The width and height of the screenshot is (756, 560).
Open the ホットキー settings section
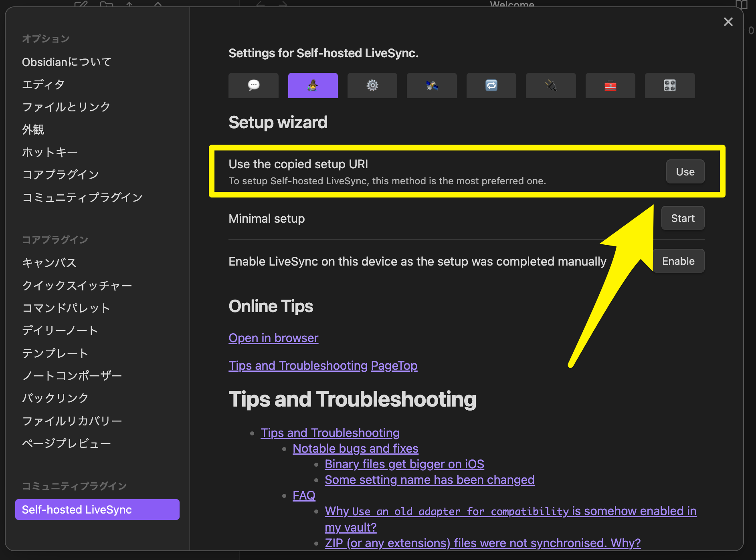[x=50, y=152]
